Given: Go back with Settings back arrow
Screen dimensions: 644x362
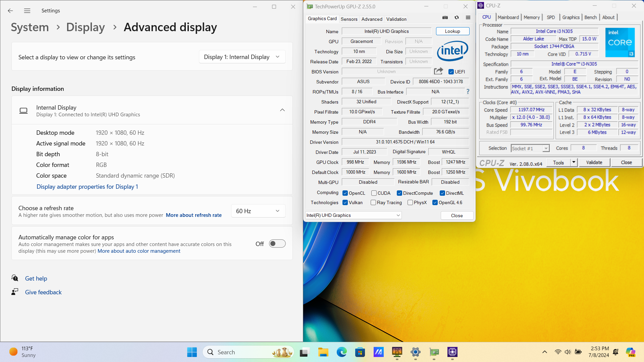Looking at the screenshot, I should pos(10,11).
